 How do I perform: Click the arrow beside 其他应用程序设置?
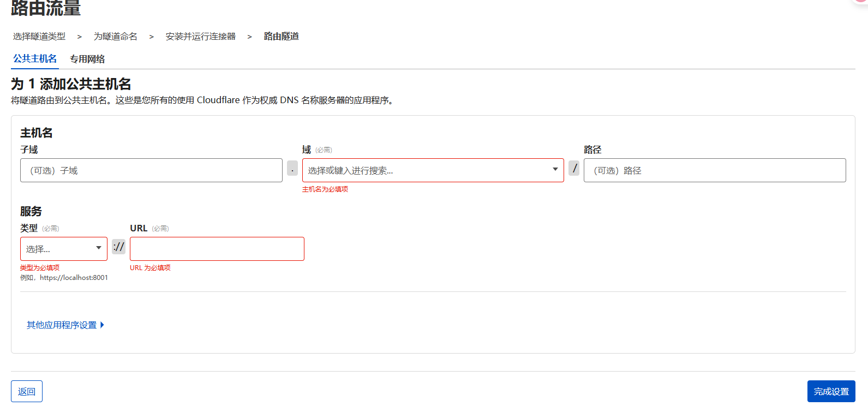(x=102, y=325)
